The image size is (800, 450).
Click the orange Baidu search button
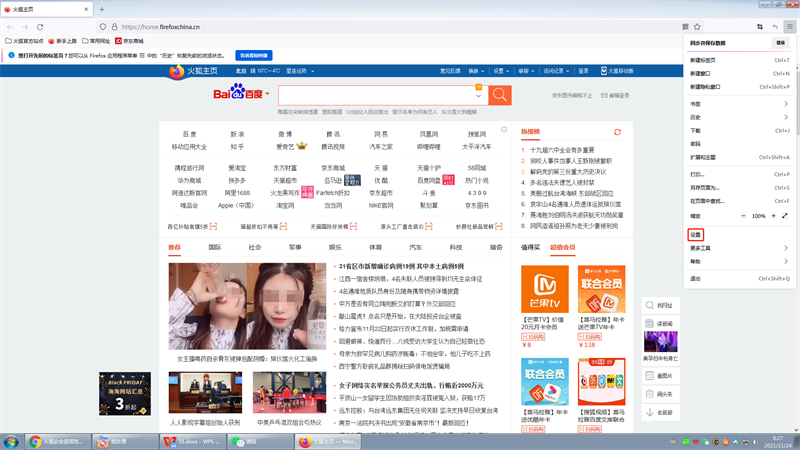(500, 95)
